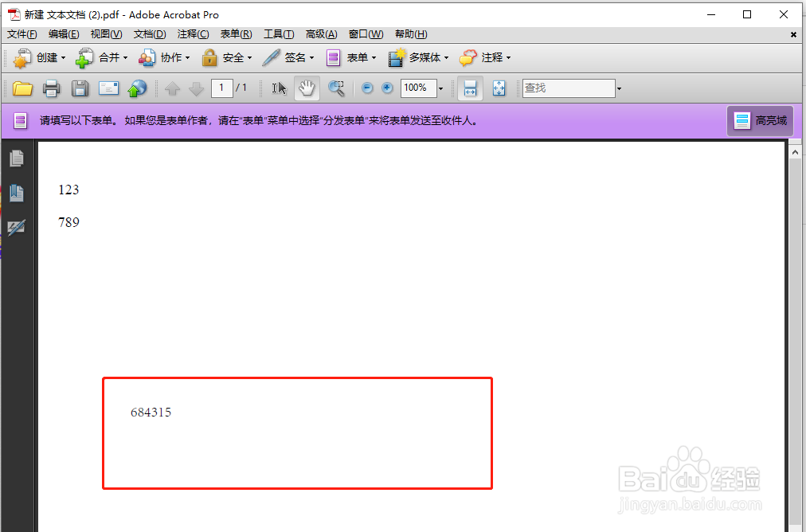Open the 创建 (Create) toolbar icon
Viewport: 806px width, 532px height.
click(x=22, y=57)
